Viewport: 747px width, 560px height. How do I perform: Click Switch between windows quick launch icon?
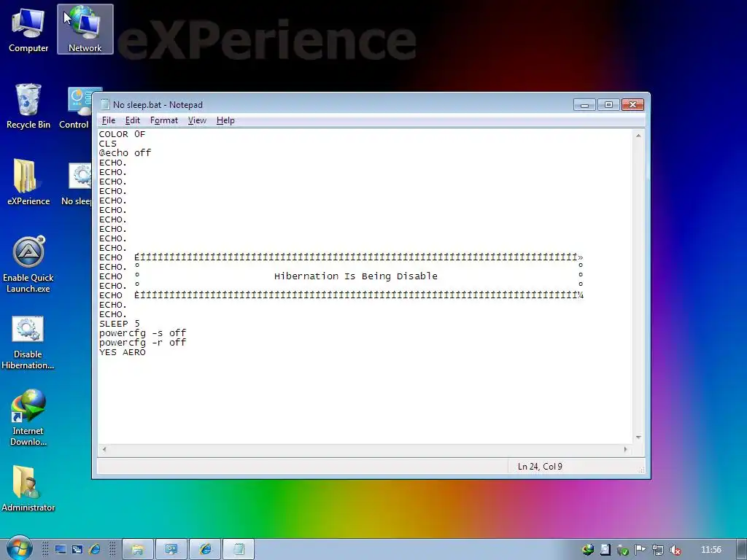(77, 550)
